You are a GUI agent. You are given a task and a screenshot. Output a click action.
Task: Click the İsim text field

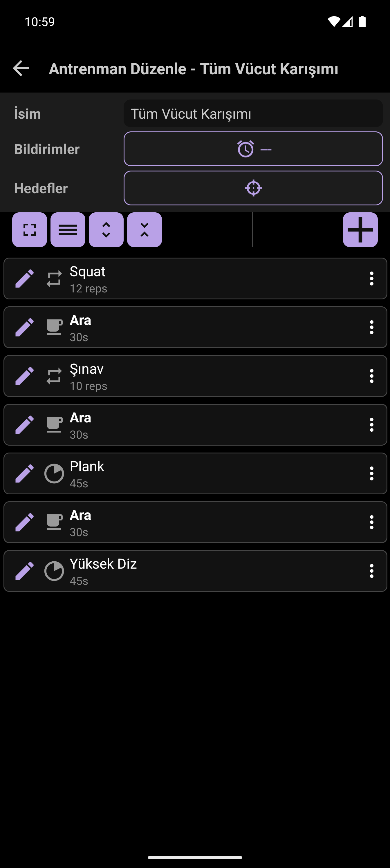click(x=253, y=113)
